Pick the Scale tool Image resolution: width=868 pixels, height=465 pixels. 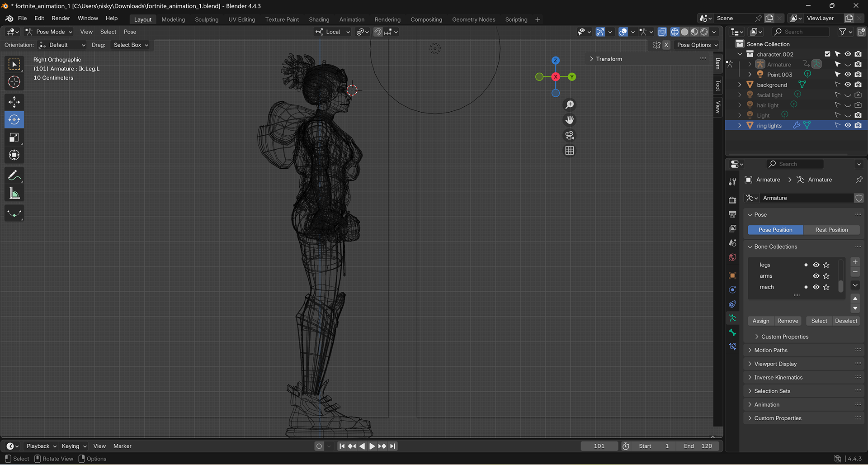pos(14,138)
